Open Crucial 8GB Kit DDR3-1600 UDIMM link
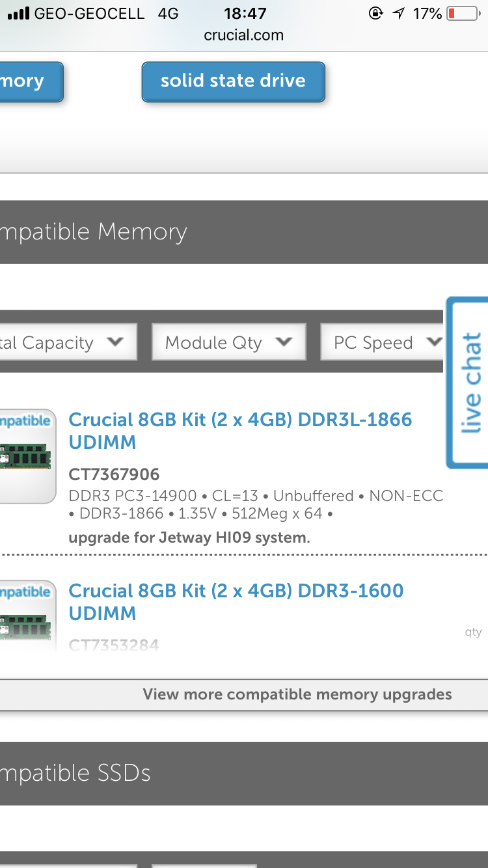The height and width of the screenshot is (868, 488). 236,602
